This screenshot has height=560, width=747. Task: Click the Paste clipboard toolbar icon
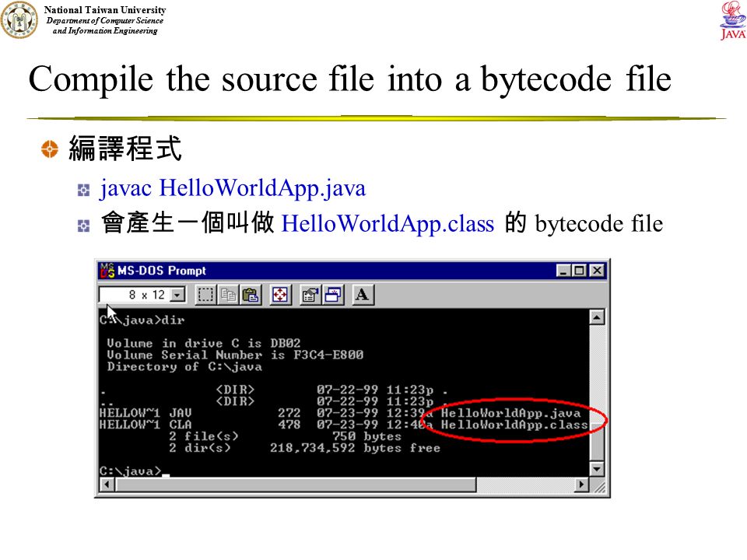point(250,295)
